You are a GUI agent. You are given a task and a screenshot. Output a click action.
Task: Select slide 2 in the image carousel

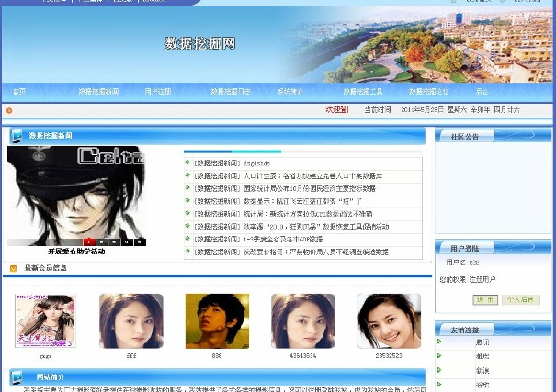[100, 241]
